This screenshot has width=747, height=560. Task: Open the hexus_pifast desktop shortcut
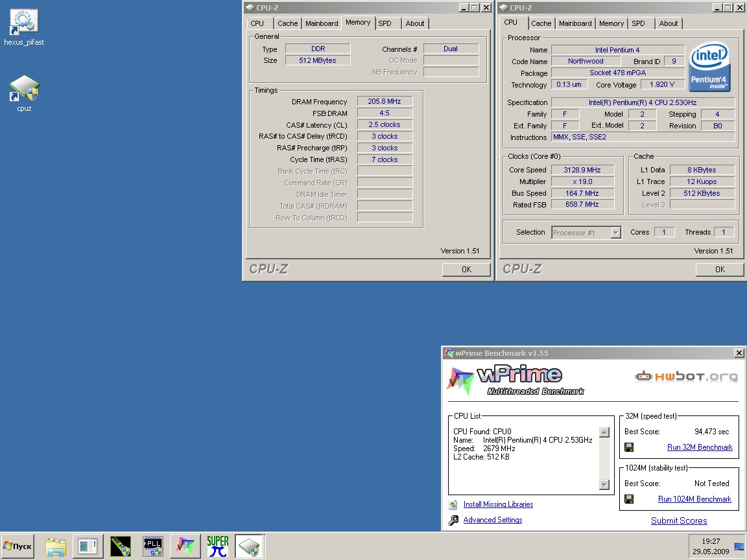[x=24, y=28]
